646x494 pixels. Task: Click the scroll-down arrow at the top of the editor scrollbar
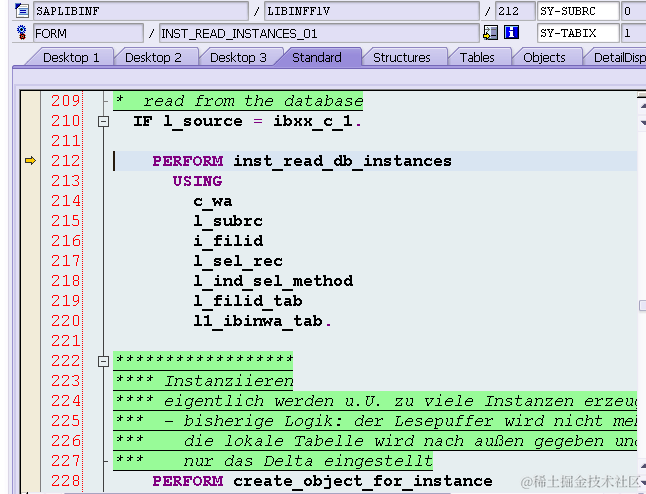tap(642, 122)
